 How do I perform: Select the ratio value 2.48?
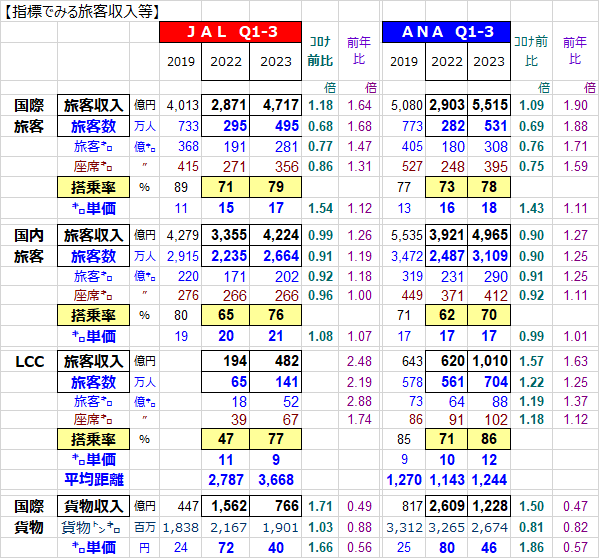click(359, 361)
